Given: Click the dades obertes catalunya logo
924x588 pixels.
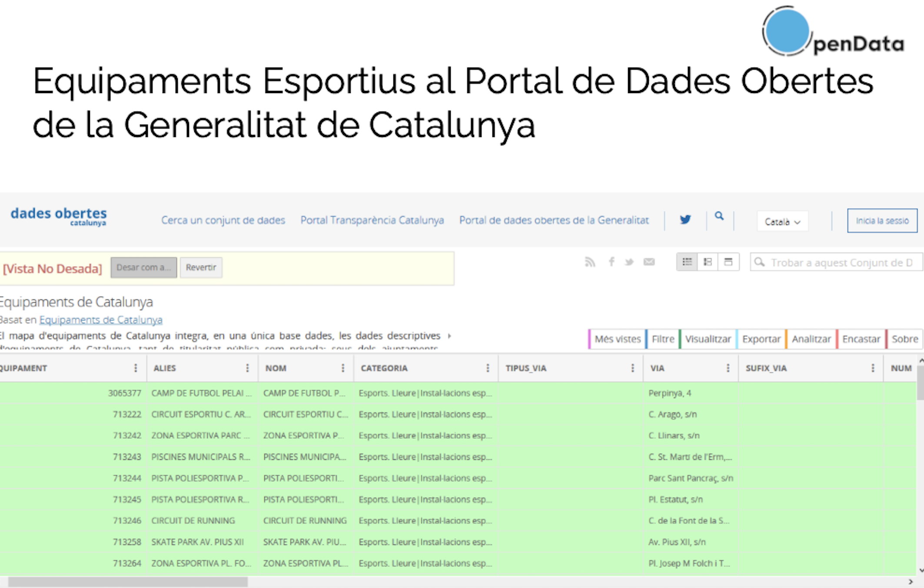Looking at the screenshot, I should [x=59, y=216].
